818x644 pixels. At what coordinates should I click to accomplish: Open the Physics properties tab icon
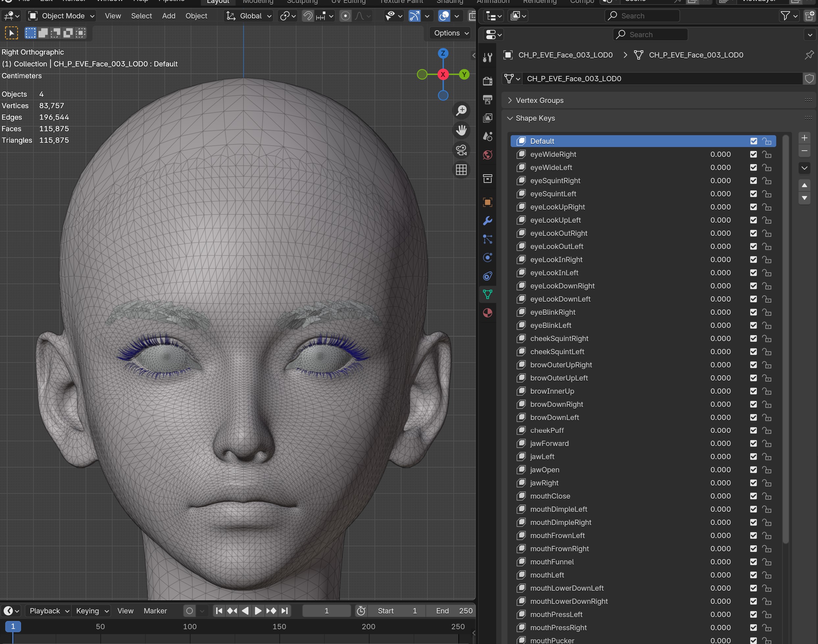488,258
